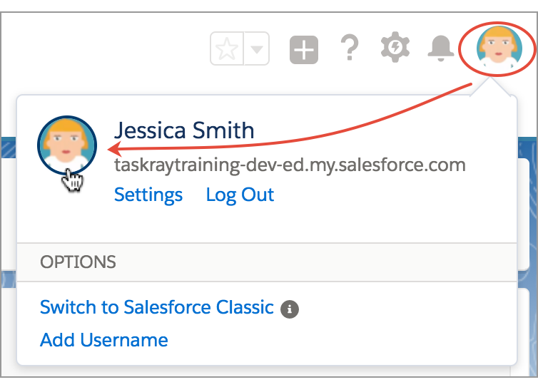
Task: Show notifications with the bell icon
Action: click(440, 48)
